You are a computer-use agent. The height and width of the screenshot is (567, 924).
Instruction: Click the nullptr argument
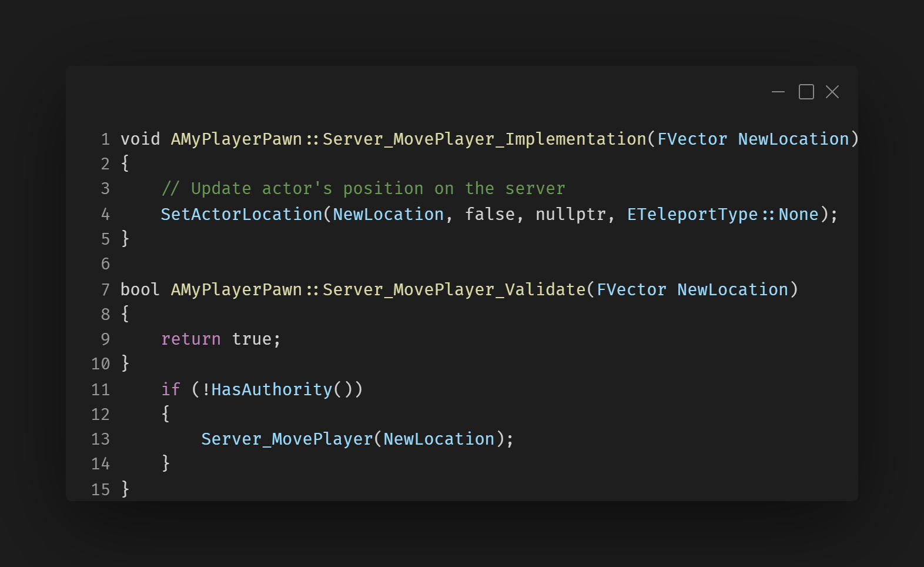tap(570, 215)
